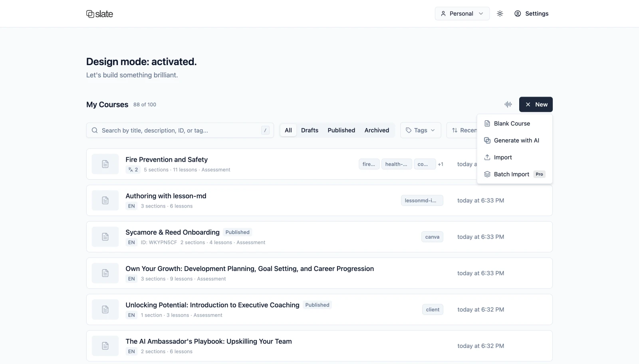
Task: Choose Blank Course from the menu
Action: 514,124
